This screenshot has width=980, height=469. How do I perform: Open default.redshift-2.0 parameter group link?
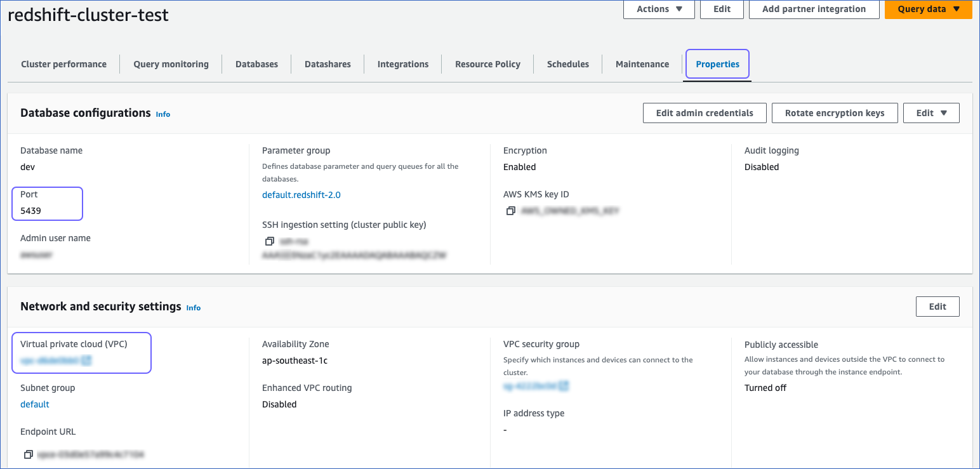point(301,195)
